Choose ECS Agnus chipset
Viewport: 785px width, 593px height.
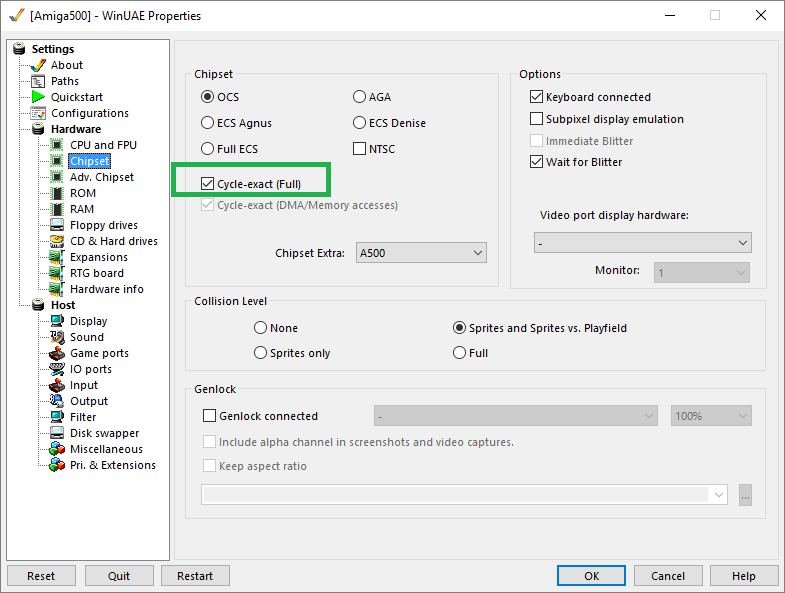click(207, 123)
